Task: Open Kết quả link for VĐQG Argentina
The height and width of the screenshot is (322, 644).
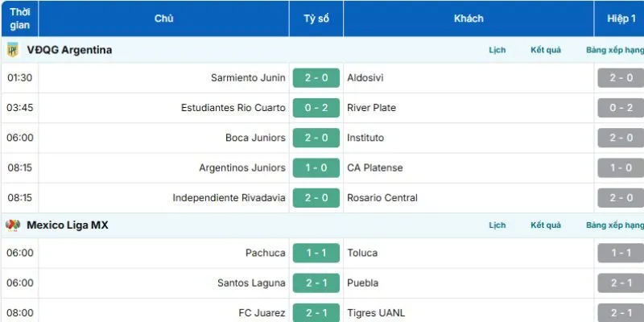Action: pos(546,50)
